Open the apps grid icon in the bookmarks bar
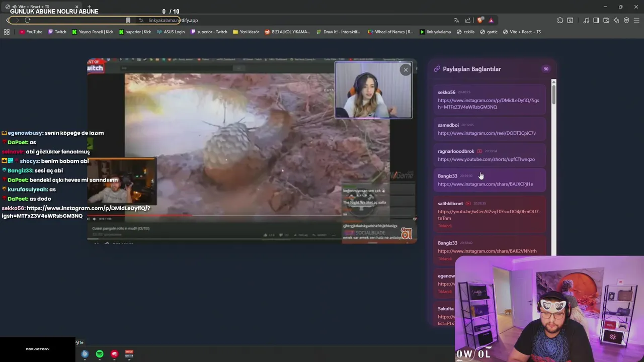Viewport: 644px width, 362px height. (7, 32)
